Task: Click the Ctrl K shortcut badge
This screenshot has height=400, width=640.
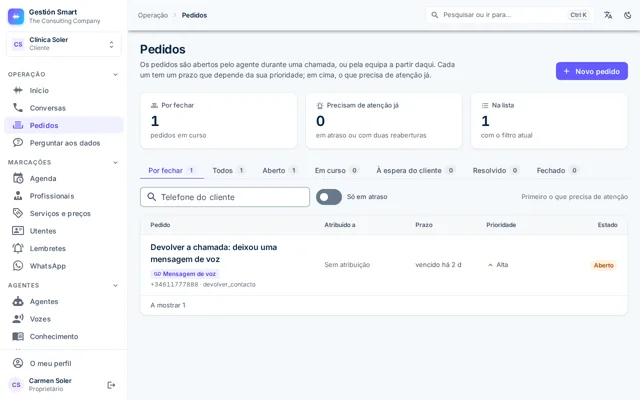Action: (x=578, y=15)
